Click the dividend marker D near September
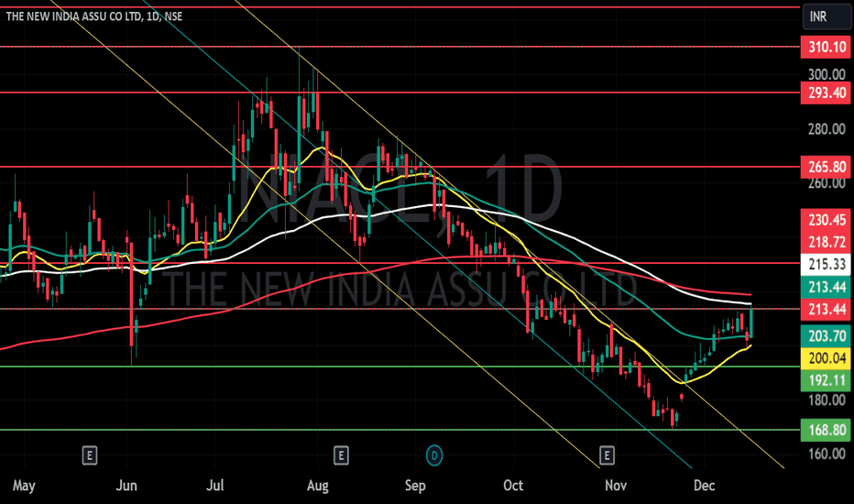Viewport: 854px width, 504px height. (434, 455)
